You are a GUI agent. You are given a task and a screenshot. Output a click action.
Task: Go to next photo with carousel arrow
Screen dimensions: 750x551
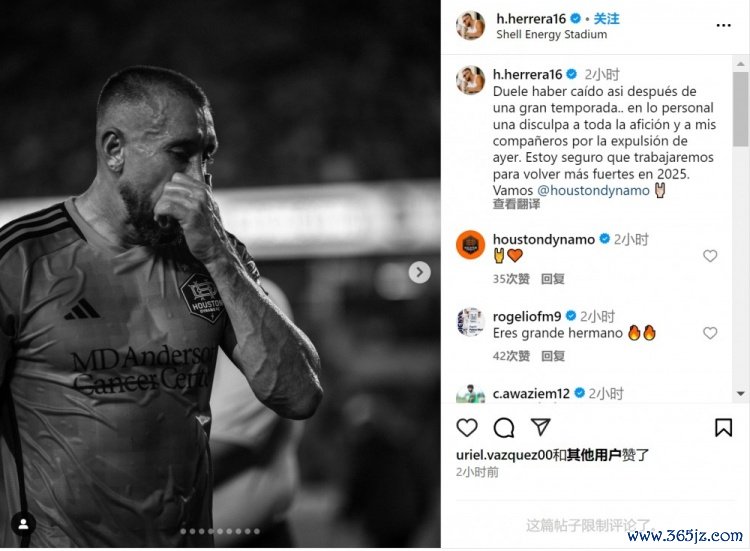click(419, 272)
